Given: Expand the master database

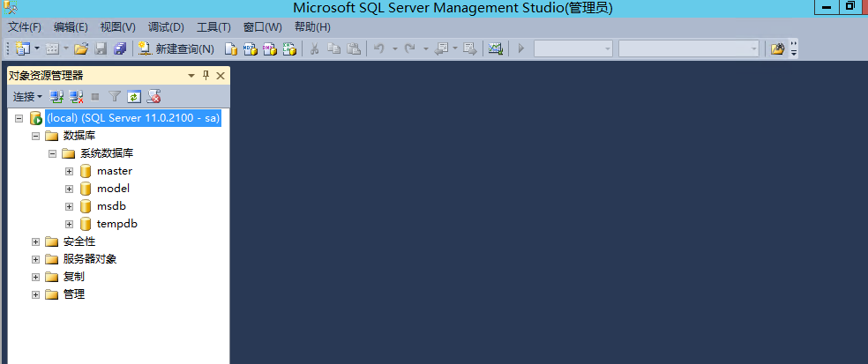Looking at the screenshot, I should (x=69, y=172).
